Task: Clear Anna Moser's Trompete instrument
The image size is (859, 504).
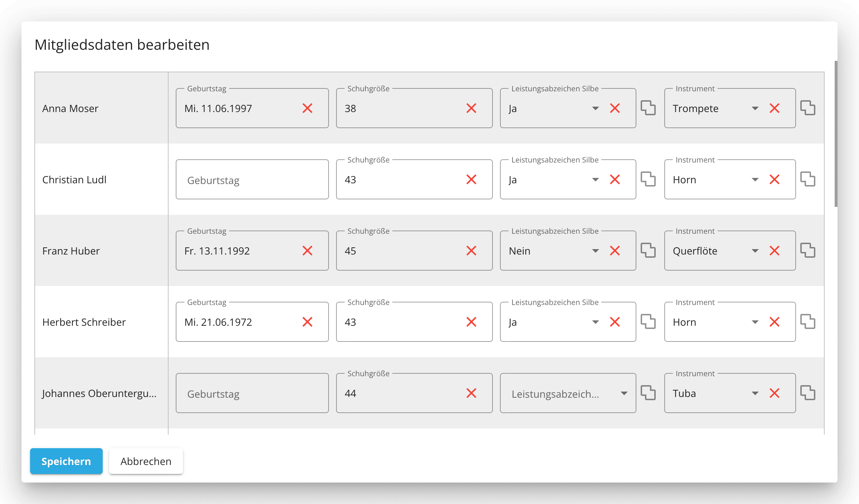Action: [x=775, y=108]
